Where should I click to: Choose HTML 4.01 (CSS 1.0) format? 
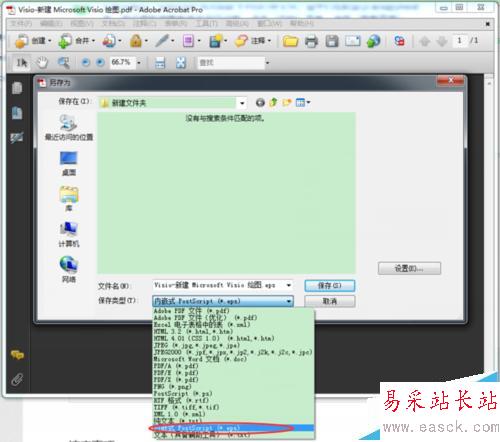tap(233, 338)
